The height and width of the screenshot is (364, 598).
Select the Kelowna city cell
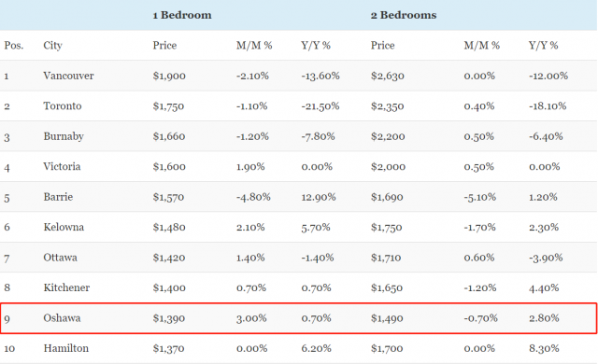pos(64,228)
